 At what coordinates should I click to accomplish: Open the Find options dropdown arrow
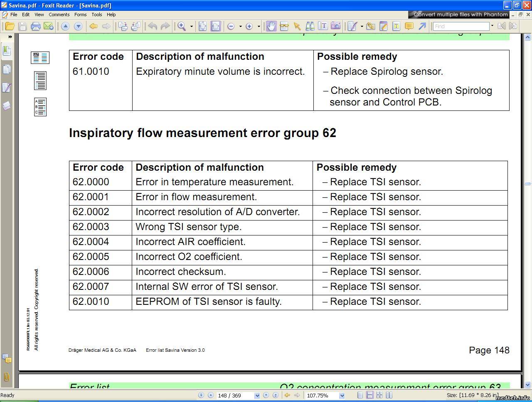point(492,26)
